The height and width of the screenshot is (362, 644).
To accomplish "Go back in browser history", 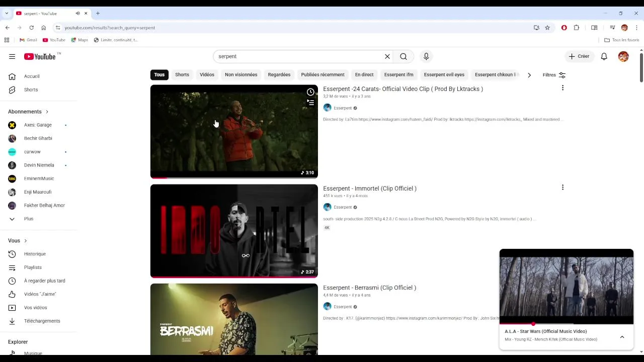I will click(x=7, y=28).
